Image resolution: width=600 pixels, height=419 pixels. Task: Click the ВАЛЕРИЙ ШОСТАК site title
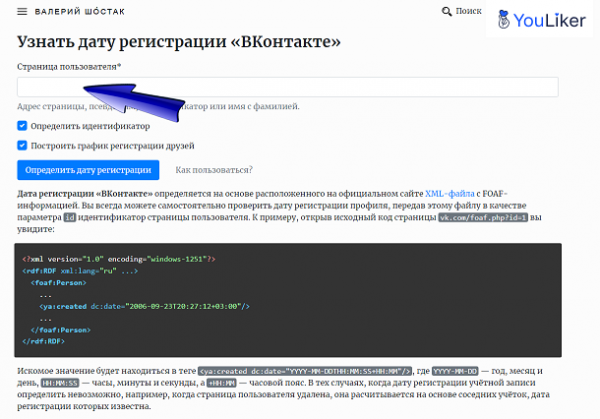tap(80, 11)
